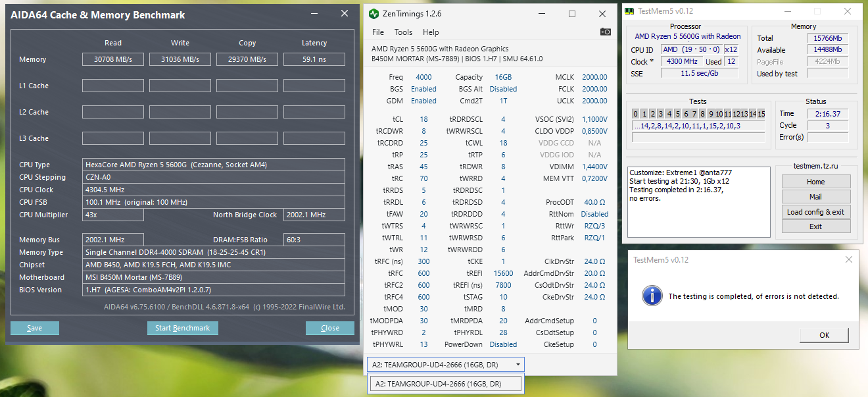868x397 pixels.
Task: Click the Memory Copy value 29370 MB/s
Action: click(x=247, y=59)
